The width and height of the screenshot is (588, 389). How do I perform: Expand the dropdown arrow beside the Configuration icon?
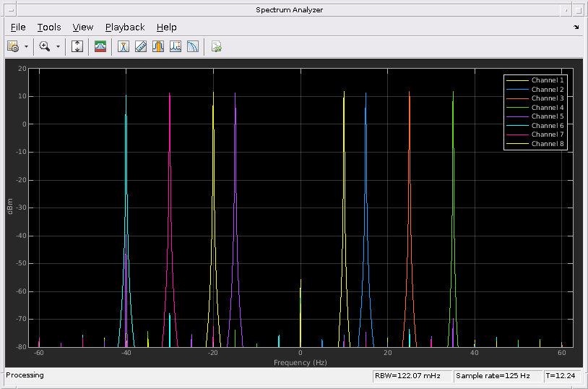[x=27, y=46]
